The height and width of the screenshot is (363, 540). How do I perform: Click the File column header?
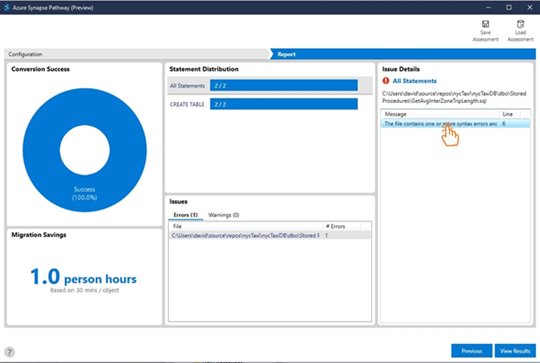tap(246, 226)
